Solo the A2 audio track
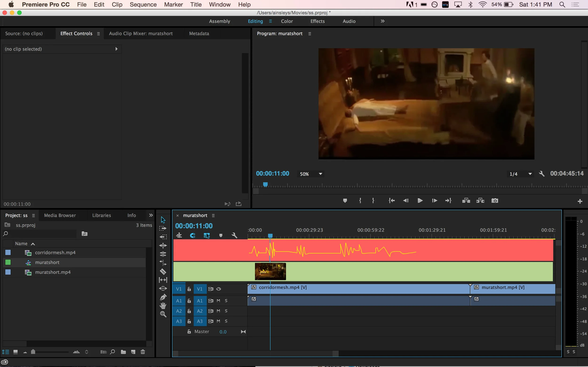The image size is (588, 367). (x=226, y=311)
